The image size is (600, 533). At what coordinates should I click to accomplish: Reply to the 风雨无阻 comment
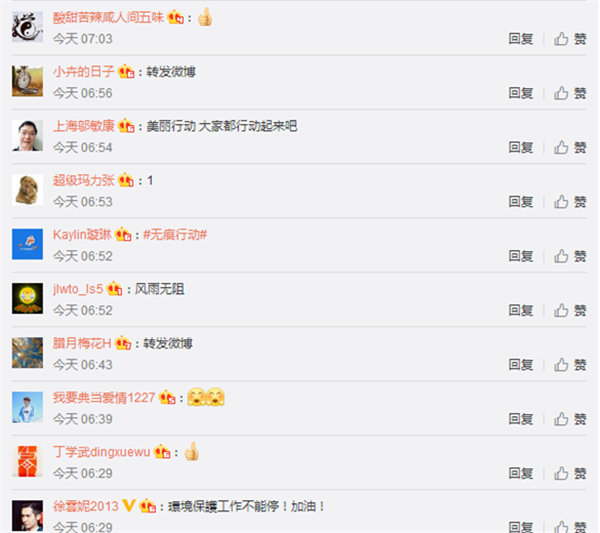click(x=520, y=310)
